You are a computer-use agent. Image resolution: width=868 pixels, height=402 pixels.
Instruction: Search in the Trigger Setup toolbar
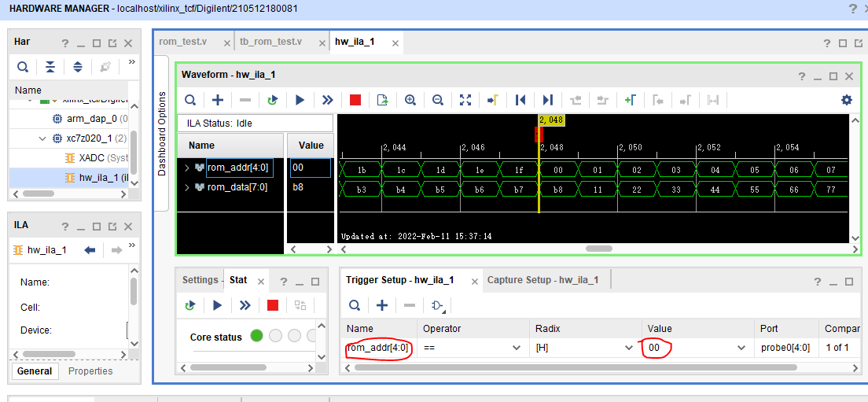coord(355,305)
